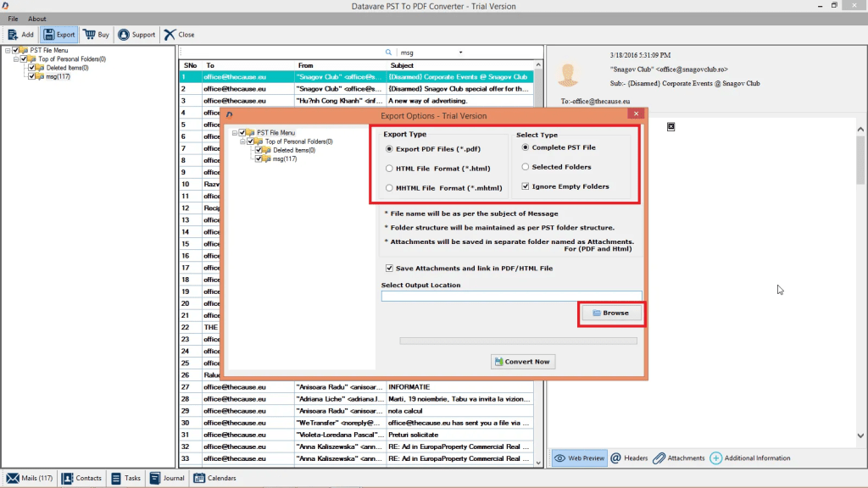Open the msg search filter dropdown
The width and height of the screenshot is (868, 488).
(460, 53)
